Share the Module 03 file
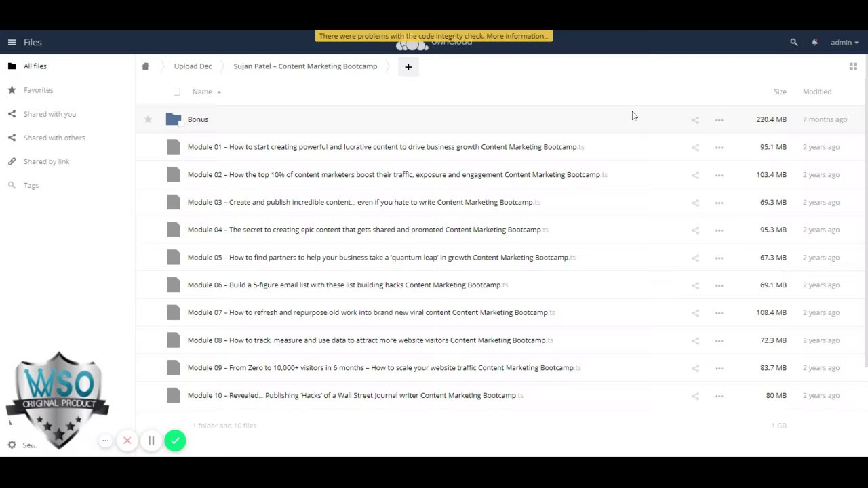Screen dimensions: 868x488 click(x=695, y=203)
